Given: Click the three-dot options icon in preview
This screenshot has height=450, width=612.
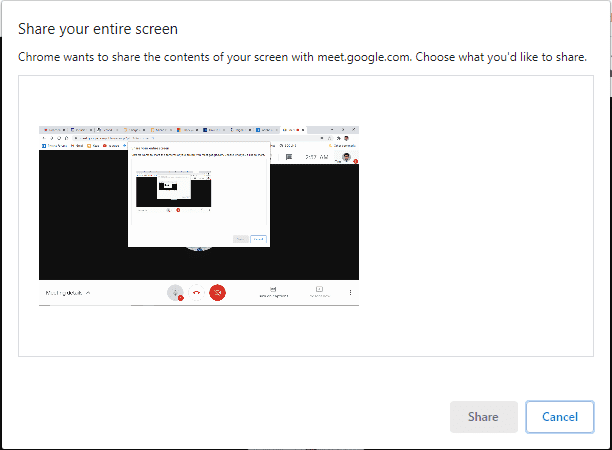Looking at the screenshot, I should click(350, 292).
